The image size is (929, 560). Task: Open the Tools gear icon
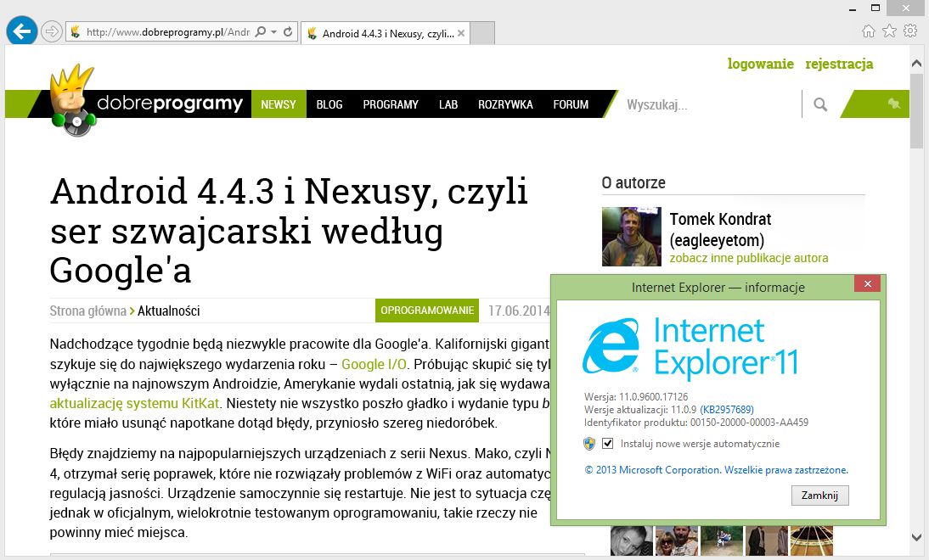pos(910,31)
